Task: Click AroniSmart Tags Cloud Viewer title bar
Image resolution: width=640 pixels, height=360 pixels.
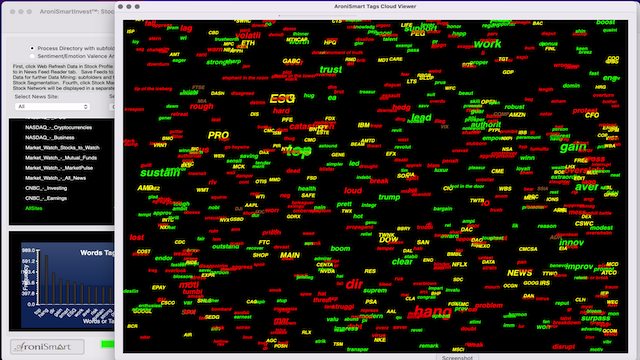Action: tap(375, 7)
